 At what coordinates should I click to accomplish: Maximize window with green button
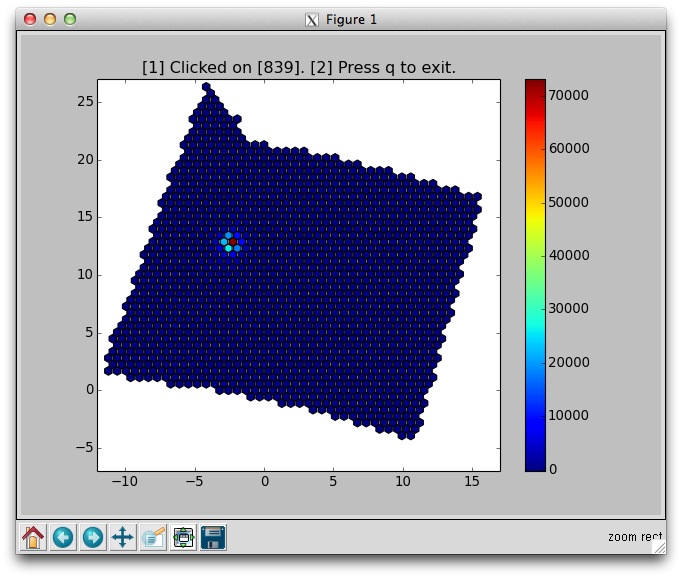[x=70, y=19]
